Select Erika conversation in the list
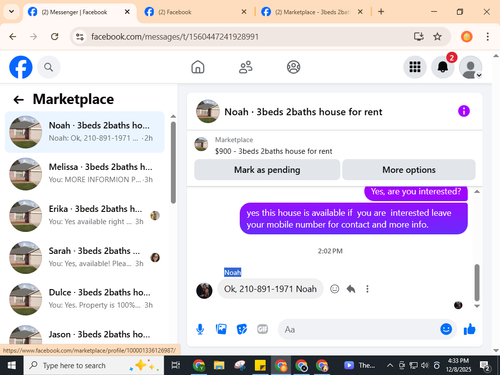500x375 pixels. tap(85, 216)
